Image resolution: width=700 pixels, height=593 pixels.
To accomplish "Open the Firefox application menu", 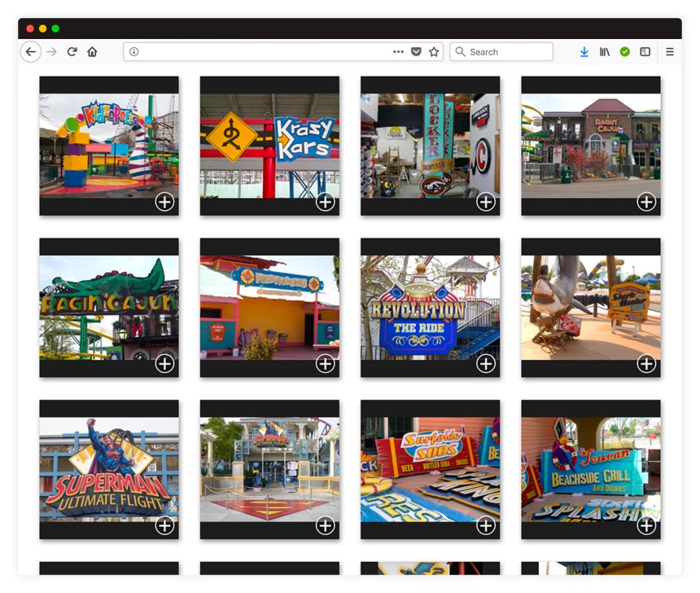I will pyautogui.click(x=669, y=51).
